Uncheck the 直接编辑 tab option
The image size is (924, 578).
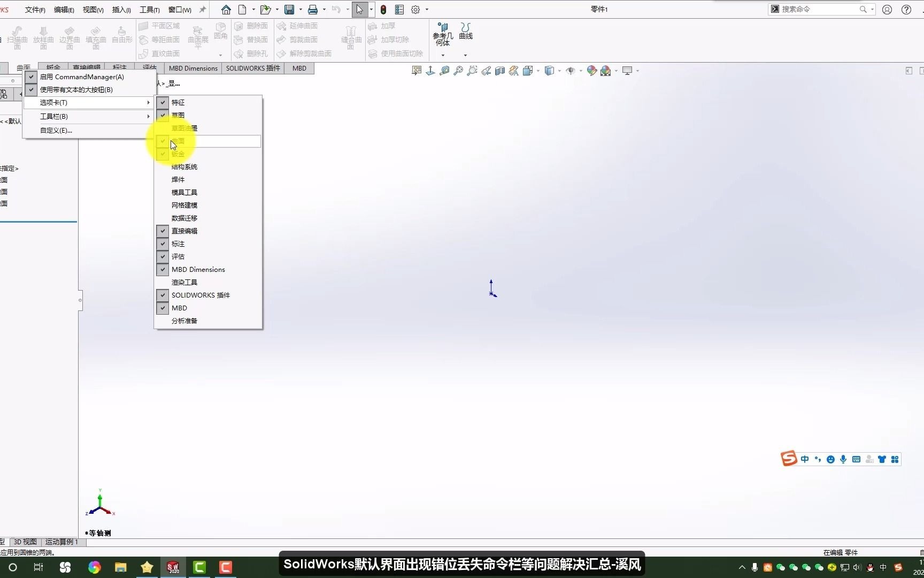163,231
